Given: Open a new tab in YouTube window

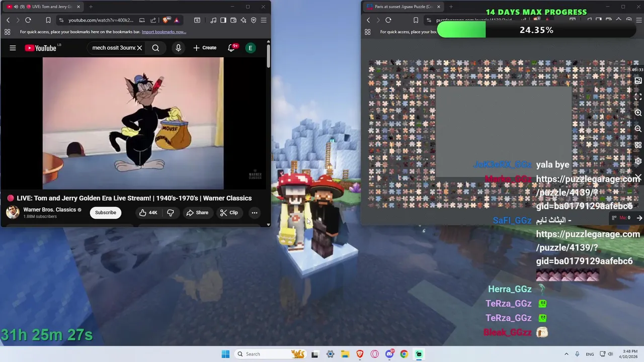Looking at the screenshot, I should point(91,7).
